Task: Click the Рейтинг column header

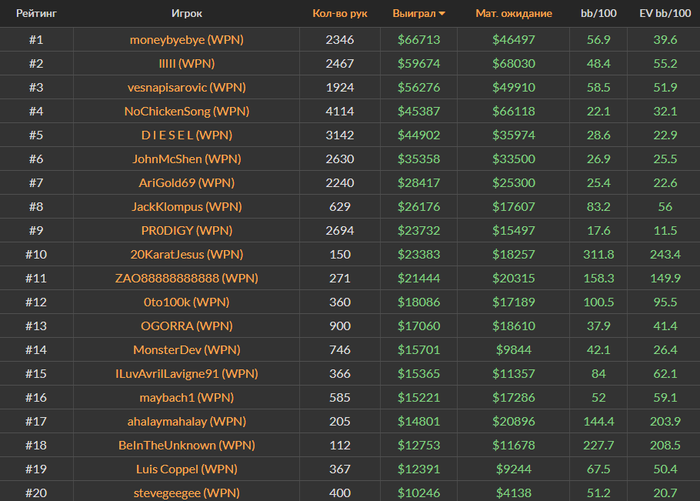Action: point(35,14)
